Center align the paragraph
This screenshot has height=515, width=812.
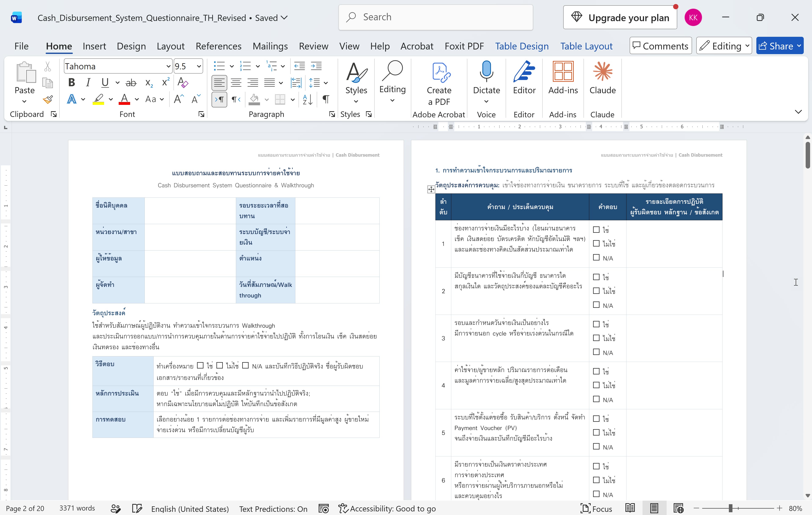[236, 83]
